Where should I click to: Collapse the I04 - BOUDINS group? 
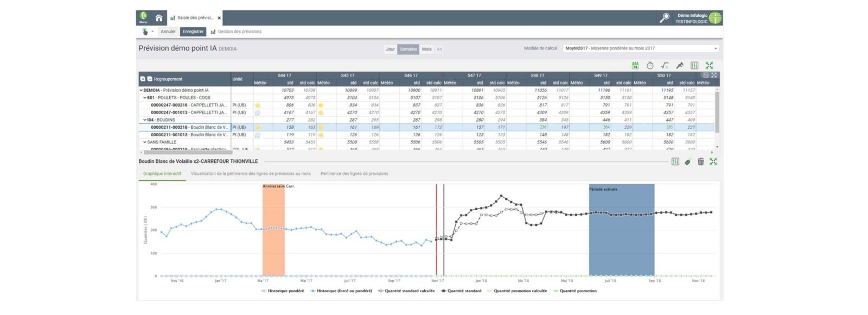[x=145, y=120]
